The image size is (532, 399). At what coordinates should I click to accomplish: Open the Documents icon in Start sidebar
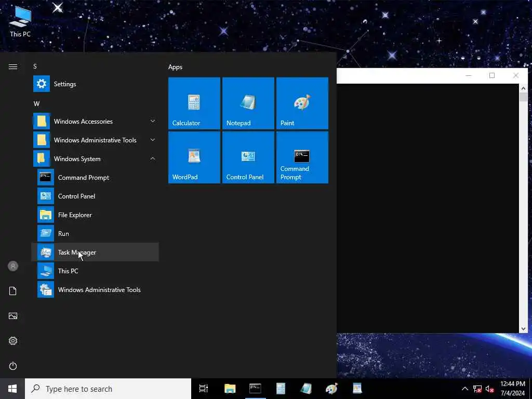(x=13, y=291)
